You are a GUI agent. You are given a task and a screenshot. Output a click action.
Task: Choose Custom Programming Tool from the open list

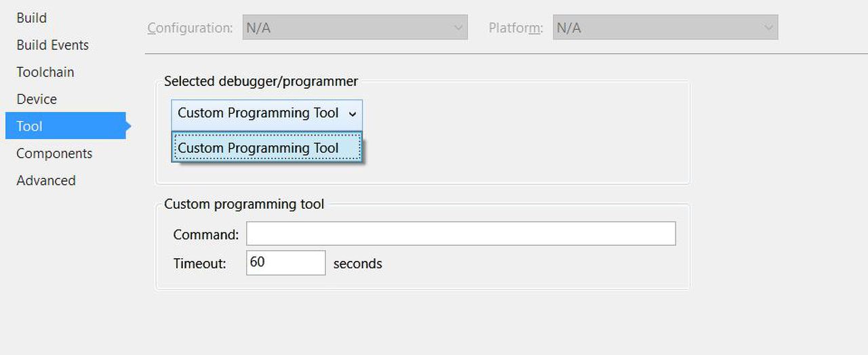(x=267, y=148)
